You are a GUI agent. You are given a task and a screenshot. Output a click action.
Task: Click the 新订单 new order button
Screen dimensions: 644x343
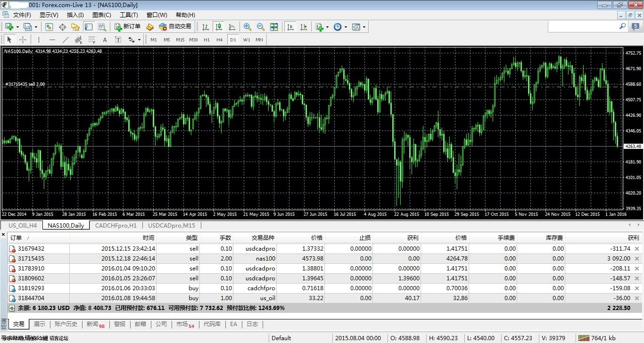[127, 27]
